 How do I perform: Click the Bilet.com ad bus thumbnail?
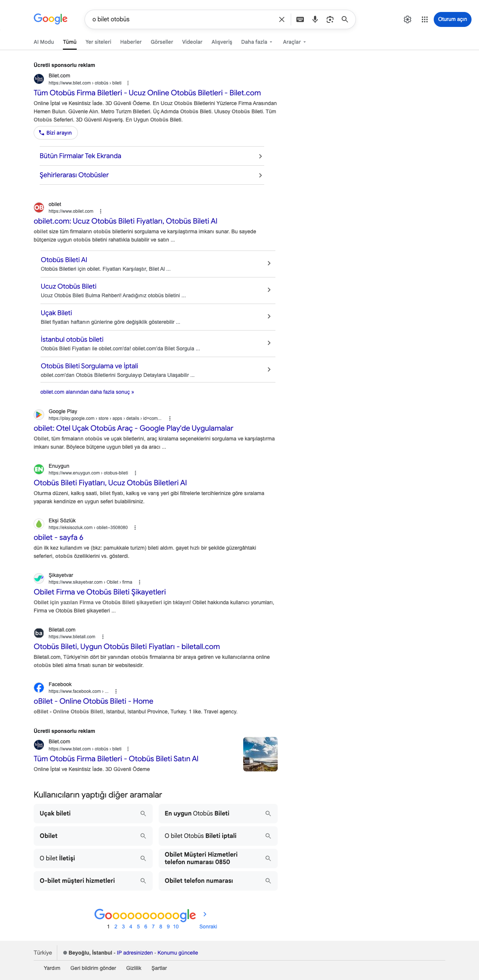(x=260, y=754)
